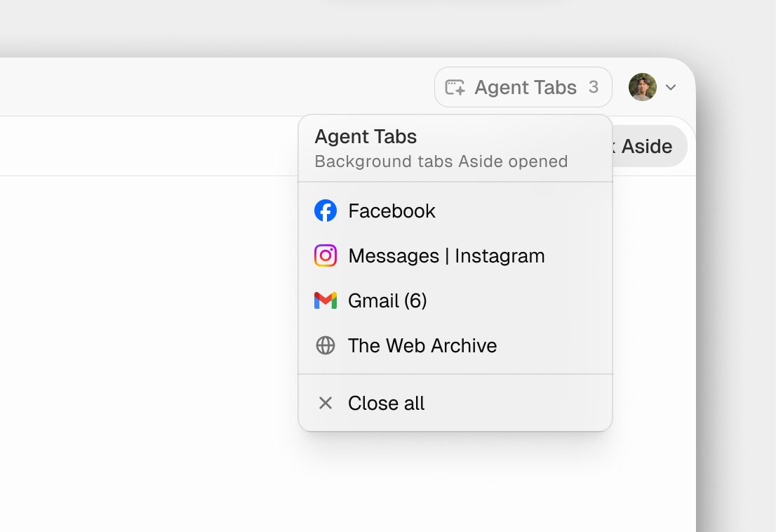This screenshot has width=776, height=532.
Task: Click the Instagram logo icon
Action: [x=326, y=256]
